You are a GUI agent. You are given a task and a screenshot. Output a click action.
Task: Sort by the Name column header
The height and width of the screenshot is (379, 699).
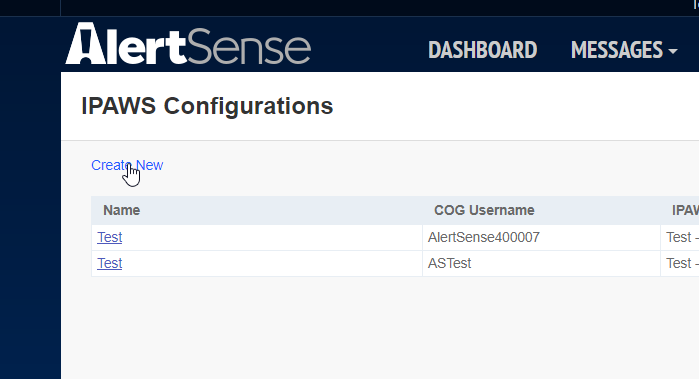coord(122,210)
